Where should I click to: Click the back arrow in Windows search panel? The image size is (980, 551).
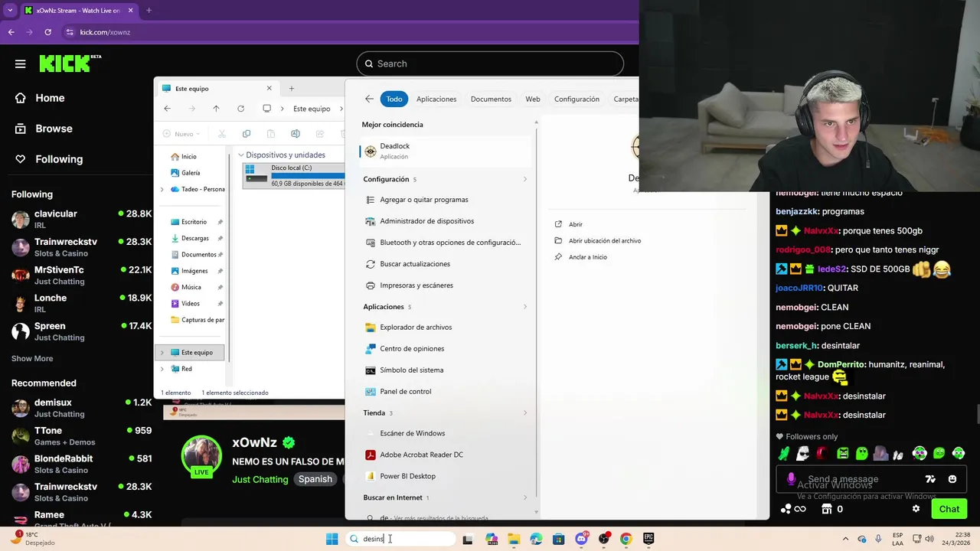[x=369, y=99]
